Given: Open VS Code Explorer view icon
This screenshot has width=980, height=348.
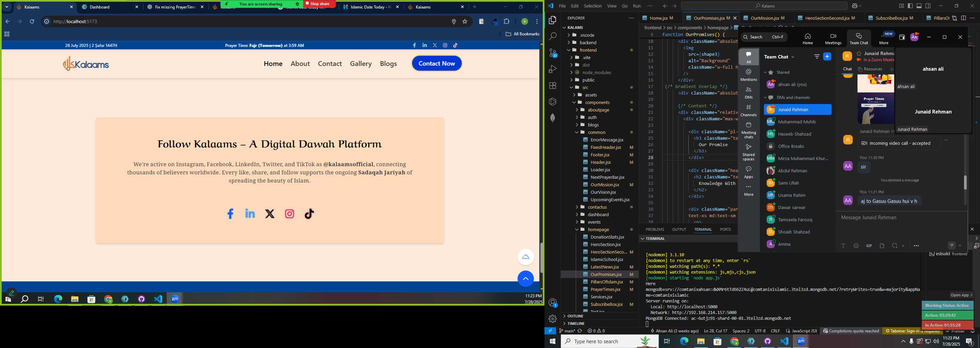Looking at the screenshot, I should pos(553,20).
